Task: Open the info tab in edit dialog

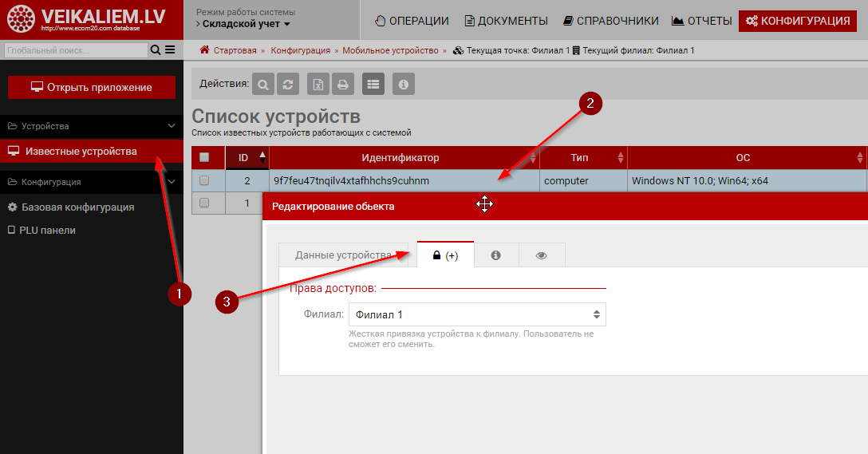Action: click(495, 255)
